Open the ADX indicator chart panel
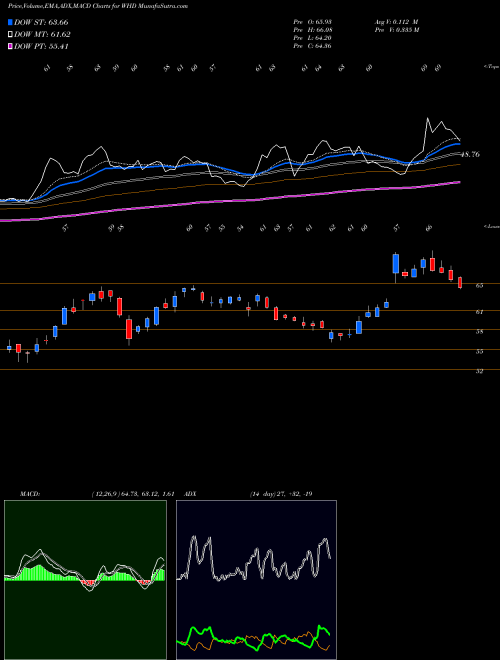The image size is (500, 660). (x=256, y=580)
